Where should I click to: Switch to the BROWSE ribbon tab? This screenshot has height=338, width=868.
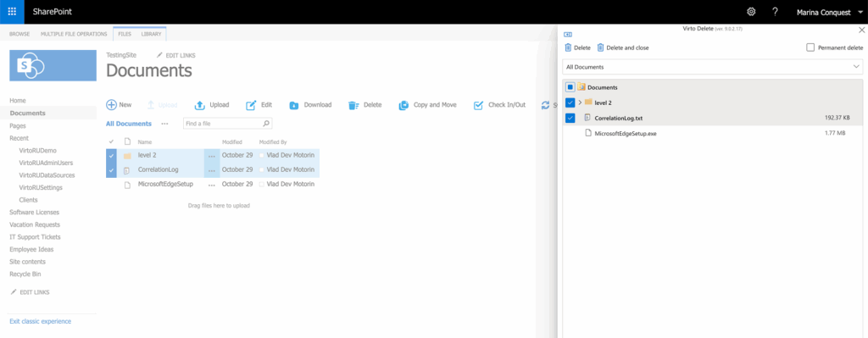(19, 34)
